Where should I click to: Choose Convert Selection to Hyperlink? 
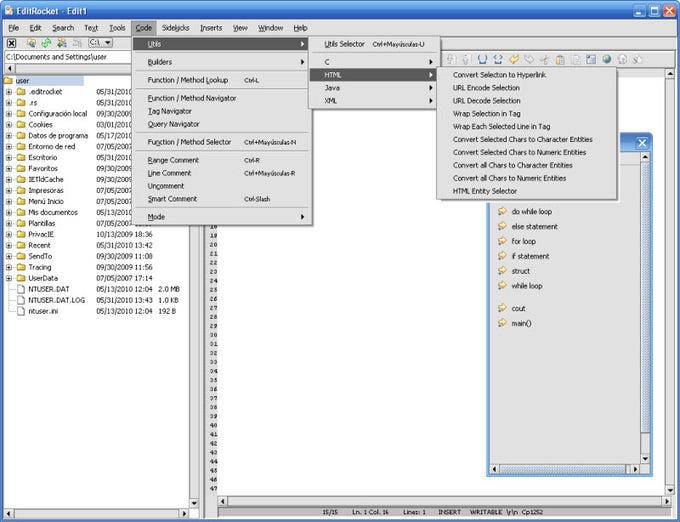(x=526, y=75)
